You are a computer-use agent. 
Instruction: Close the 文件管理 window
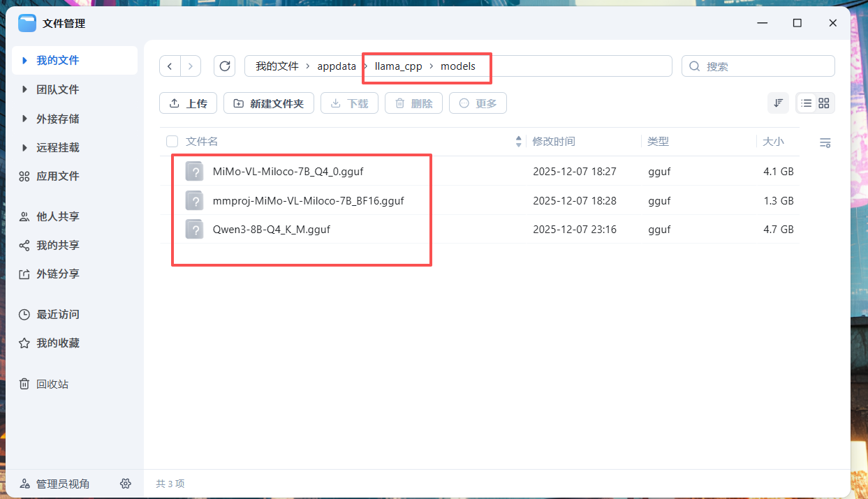pyautogui.click(x=832, y=23)
